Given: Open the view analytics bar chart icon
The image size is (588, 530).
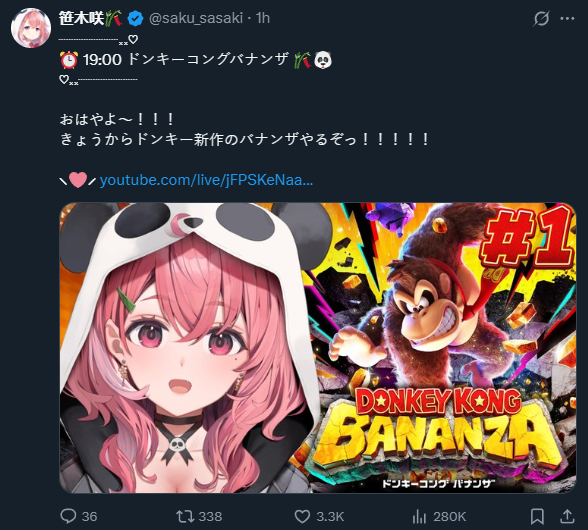Looking at the screenshot, I should point(419,517).
